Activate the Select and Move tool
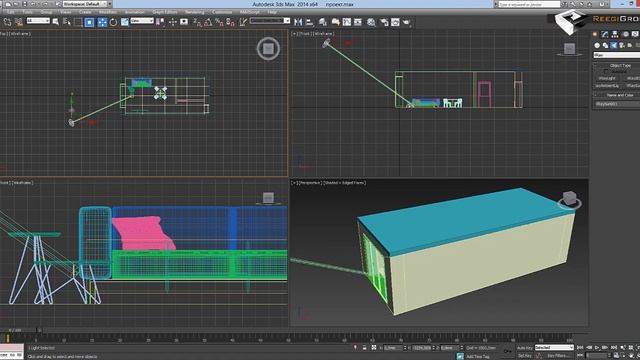This screenshot has width=640, height=360. click(x=102, y=22)
